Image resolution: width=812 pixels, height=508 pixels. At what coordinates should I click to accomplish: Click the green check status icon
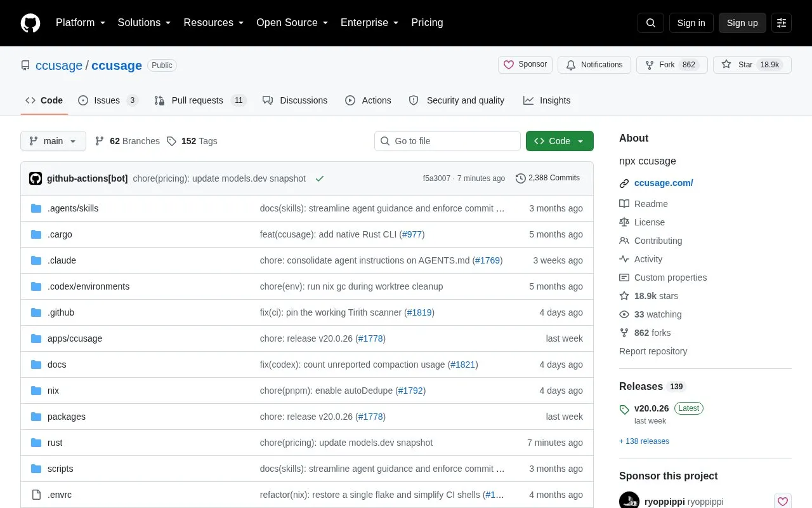coord(320,178)
